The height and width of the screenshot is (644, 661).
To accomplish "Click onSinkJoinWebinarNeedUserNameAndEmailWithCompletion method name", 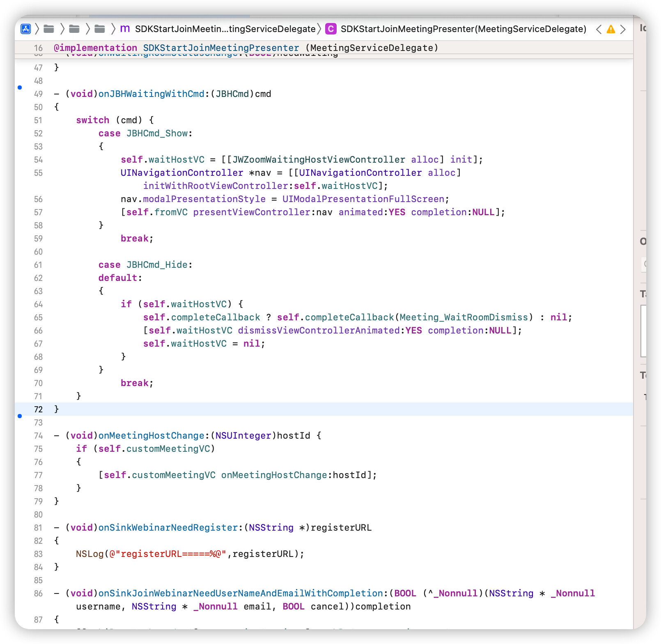I will point(241,593).
